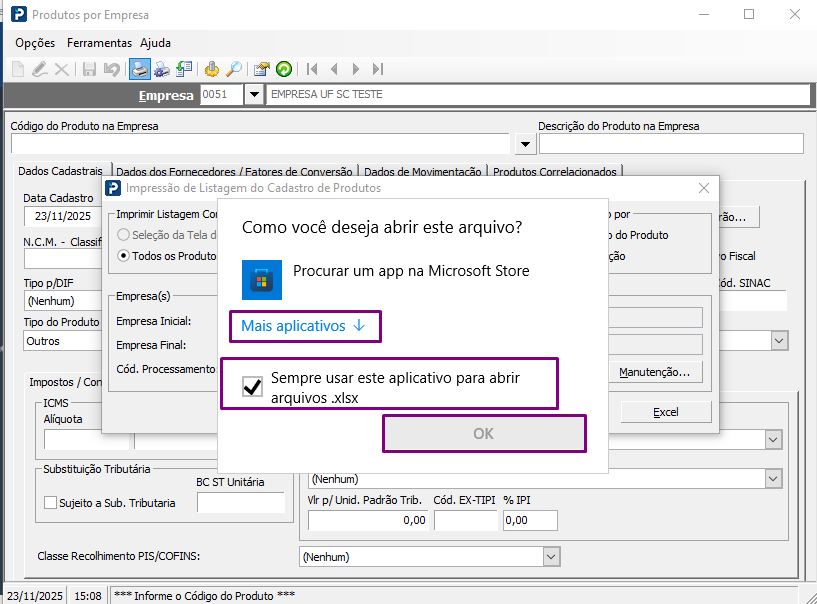
Task: Expand the (Nenhum) dropdown above Vlr p/ Unid.
Action: (773, 478)
